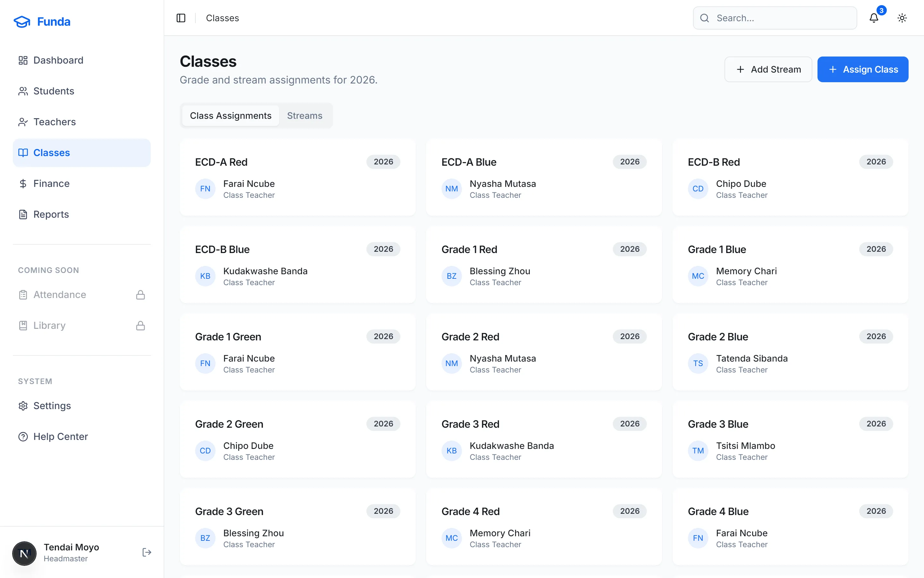Open the Grade 2 Red card

(544, 352)
